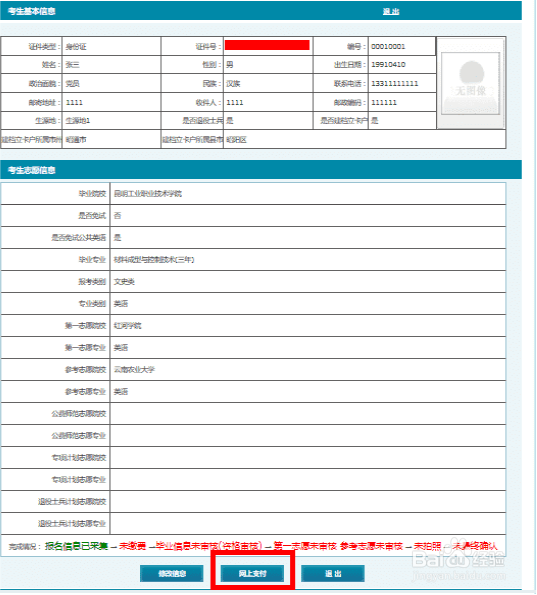Click the 考生基本信息 section header
Image resolution: width=537 pixels, height=595 pixels.
tap(32, 11)
